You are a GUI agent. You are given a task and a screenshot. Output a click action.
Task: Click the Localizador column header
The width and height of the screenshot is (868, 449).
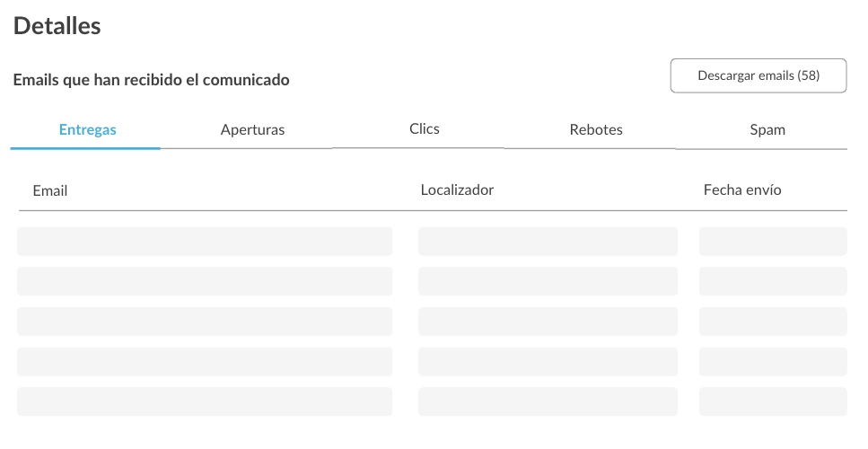[457, 189]
